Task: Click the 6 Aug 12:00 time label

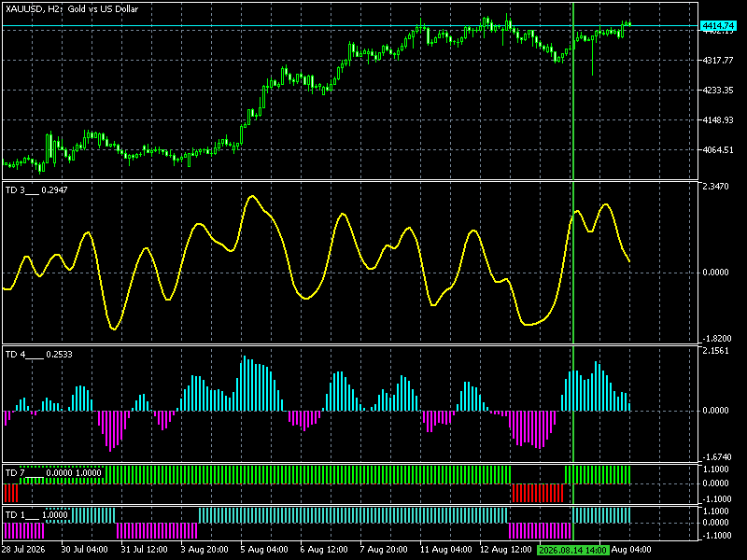Action: pos(324,550)
